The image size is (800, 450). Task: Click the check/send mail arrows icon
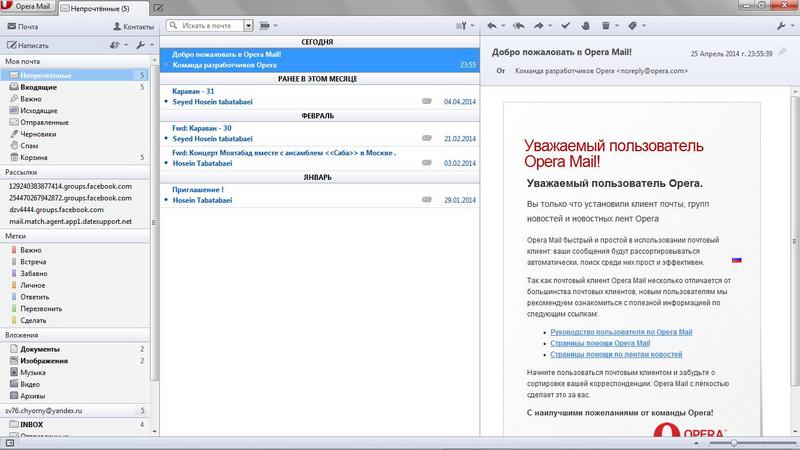[114, 45]
